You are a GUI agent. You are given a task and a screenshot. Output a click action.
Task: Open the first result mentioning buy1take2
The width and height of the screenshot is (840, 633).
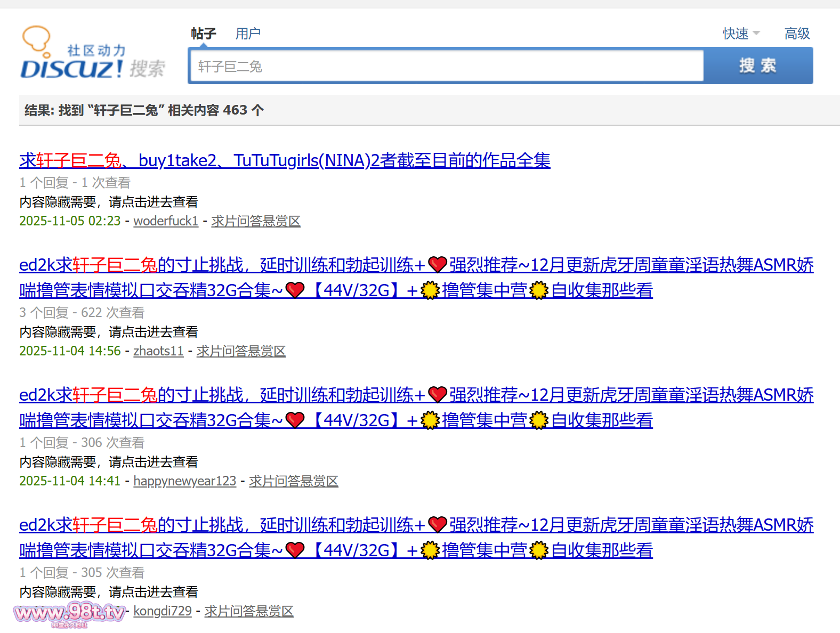[x=285, y=160]
